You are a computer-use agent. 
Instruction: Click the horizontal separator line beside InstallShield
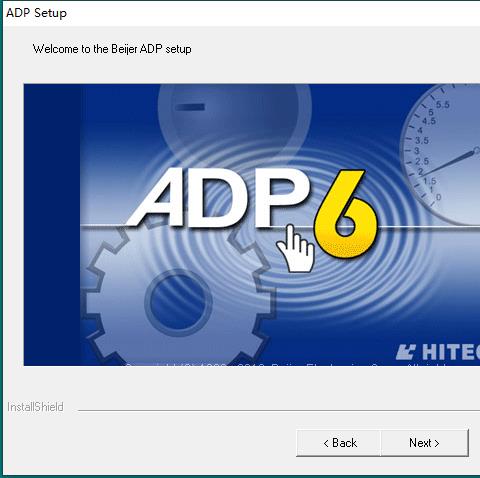coord(279,410)
